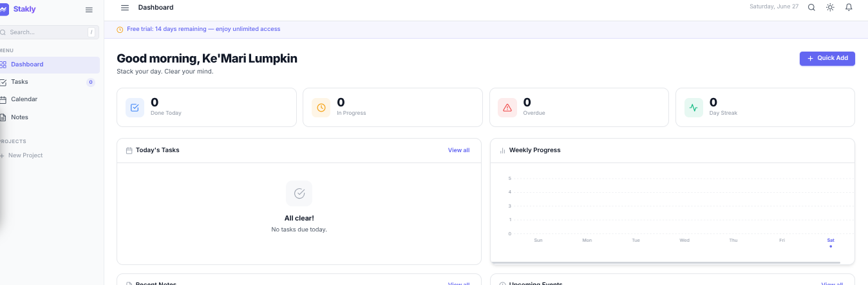Select Sat on the Weekly Progress chart
This screenshot has width=868, height=285.
pos(831,240)
